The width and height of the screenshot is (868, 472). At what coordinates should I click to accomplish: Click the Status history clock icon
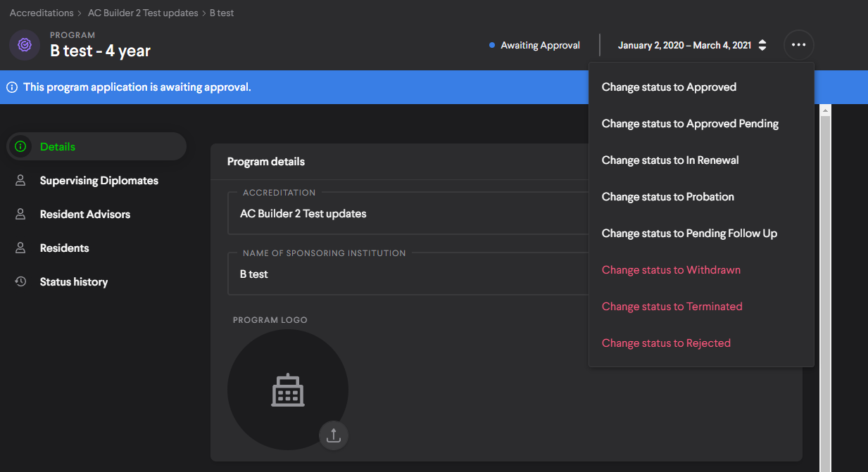[21, 282]
